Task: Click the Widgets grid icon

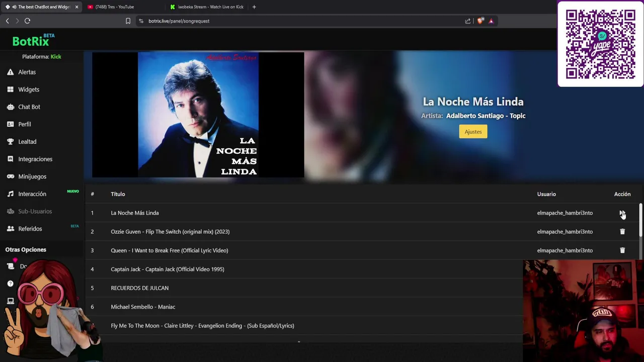Action: [10, 89]
